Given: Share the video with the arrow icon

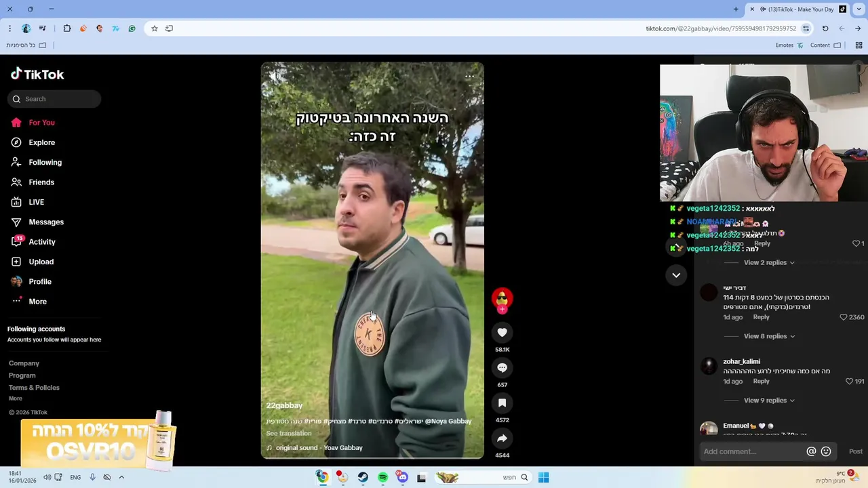Looking at the screenshot, I should pyautogui.click(x=502, y=439).
